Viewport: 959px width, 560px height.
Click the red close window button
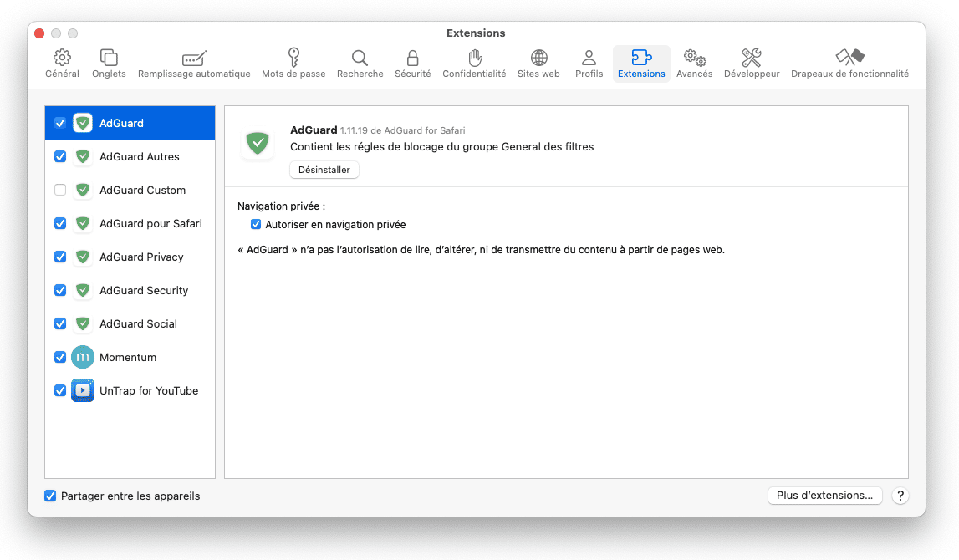39,33
